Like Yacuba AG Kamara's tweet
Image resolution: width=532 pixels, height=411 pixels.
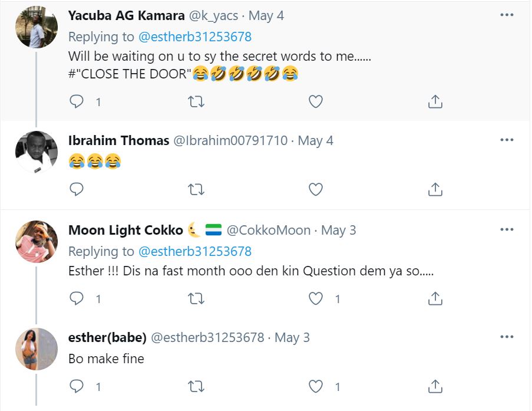click(x=316, y=101)
